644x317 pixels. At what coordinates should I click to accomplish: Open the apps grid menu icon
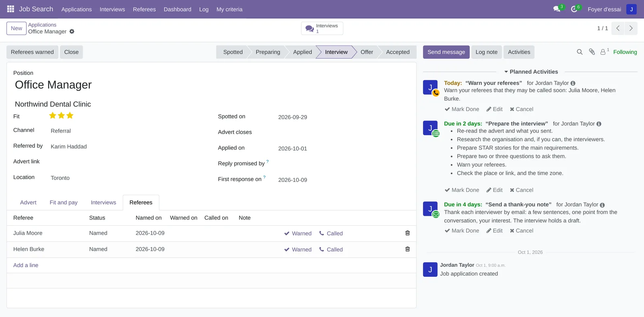click(10, 9)
